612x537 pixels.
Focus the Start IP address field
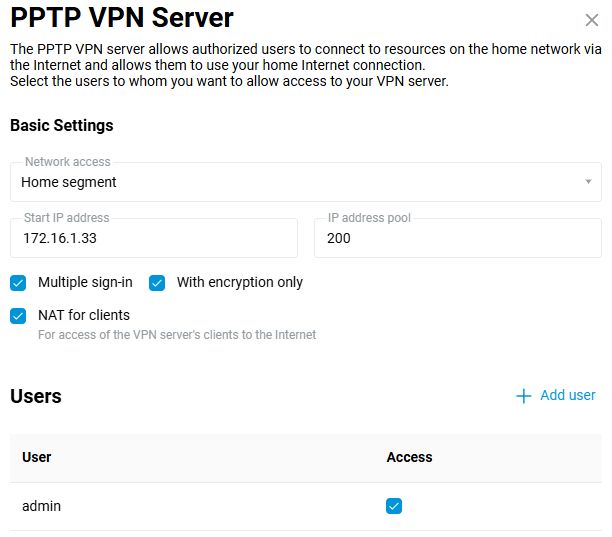coord(154,239)
